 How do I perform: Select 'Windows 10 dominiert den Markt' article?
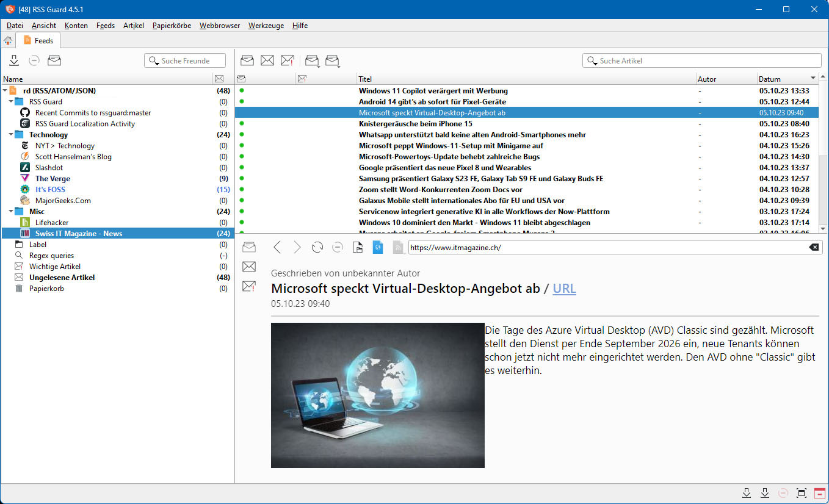[474, 222]
